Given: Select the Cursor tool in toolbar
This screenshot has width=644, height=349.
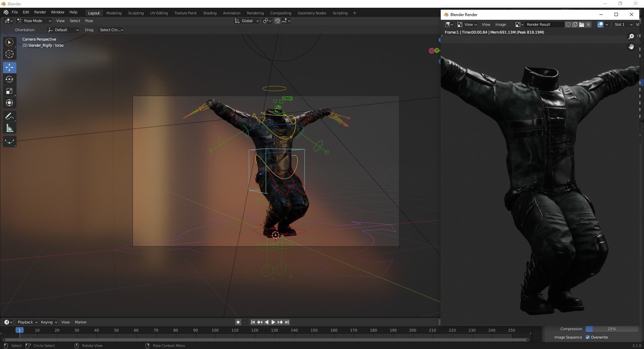Looking at the screenshot, I should click(9, 54).
